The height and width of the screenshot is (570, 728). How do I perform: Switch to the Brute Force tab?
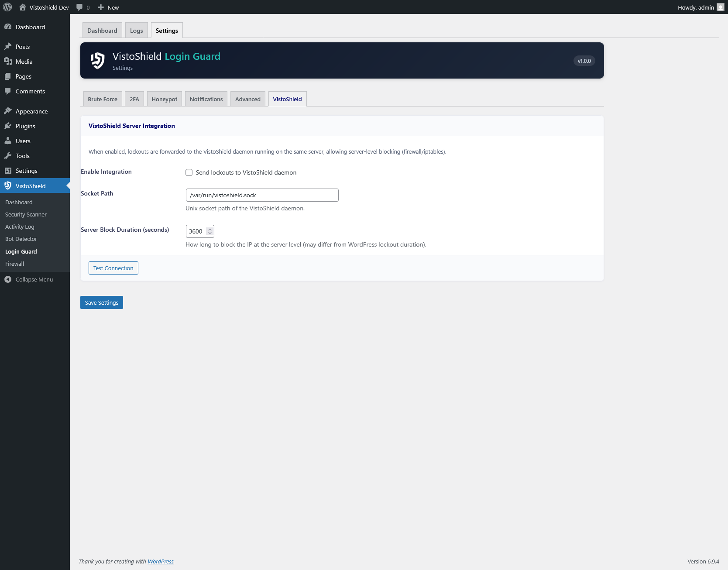[x=102, y=99]
